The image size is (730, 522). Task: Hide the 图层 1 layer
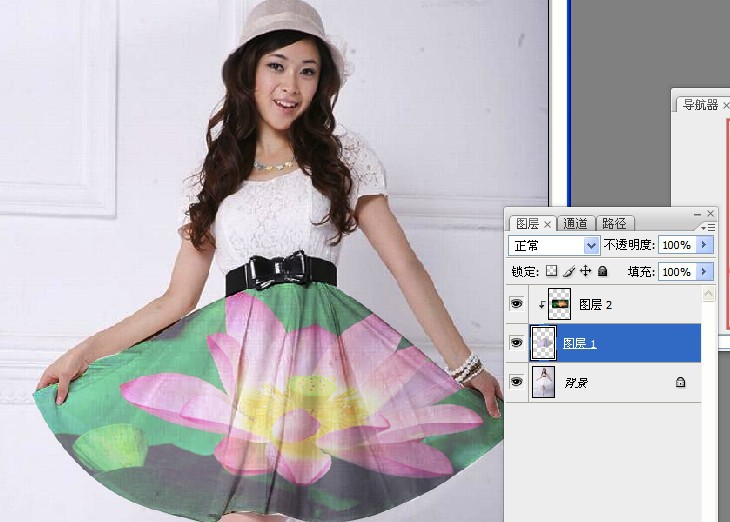(516, 343)
